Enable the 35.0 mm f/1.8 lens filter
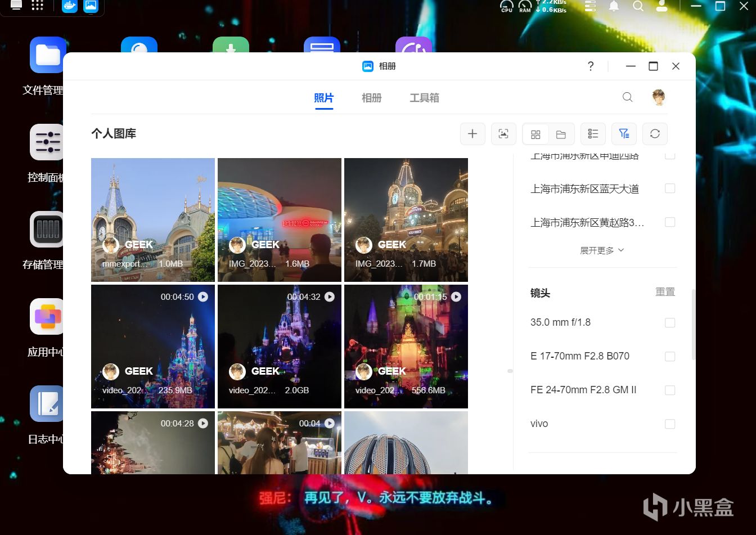This screenshot has width=756, height=535. [x=670, y=322]
